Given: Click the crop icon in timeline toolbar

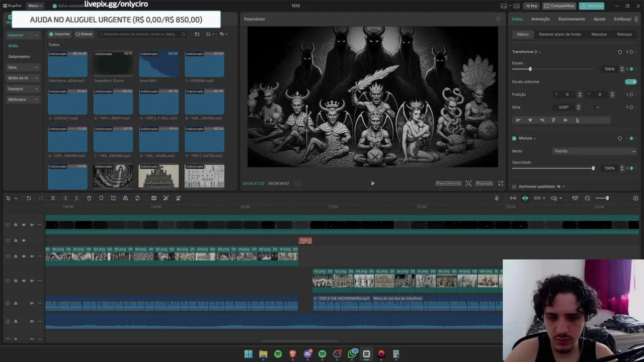Looking at the screenshot, I should tap(113, 198).
